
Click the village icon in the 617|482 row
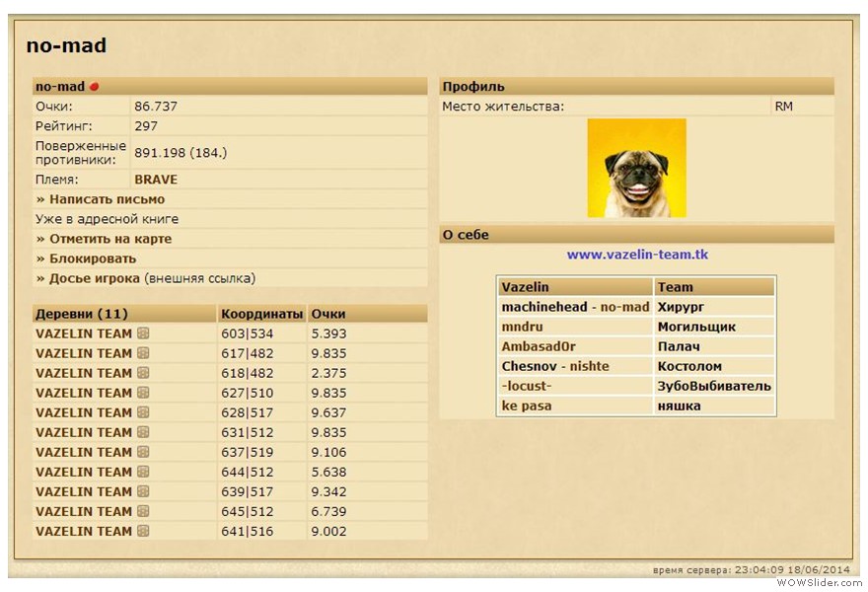143,353
